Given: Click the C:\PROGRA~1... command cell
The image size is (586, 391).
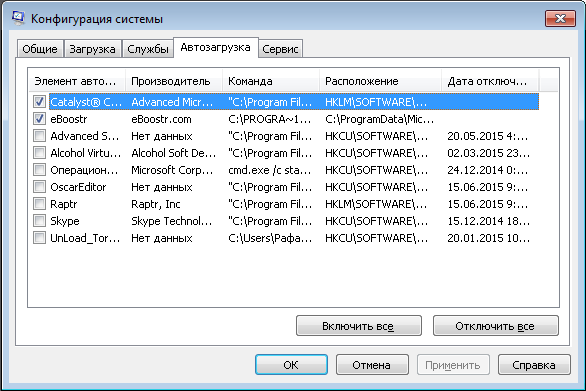Looking at the screenshot, I should pyautogui.click(x=269, y=119).
